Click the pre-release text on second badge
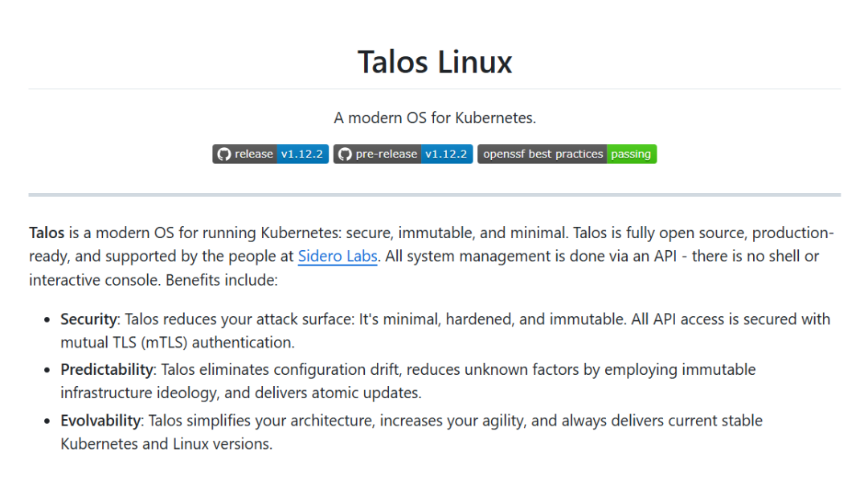This screenshot has width=868, height=477. tap(387, 154)
